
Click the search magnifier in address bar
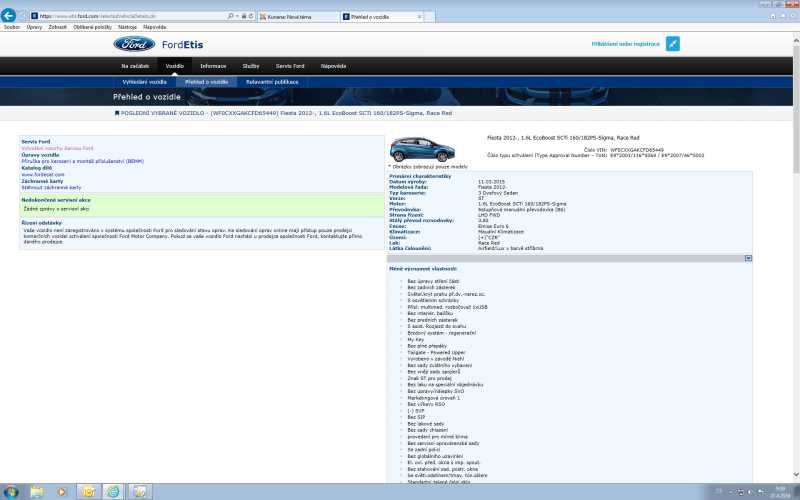pos(230,16)
